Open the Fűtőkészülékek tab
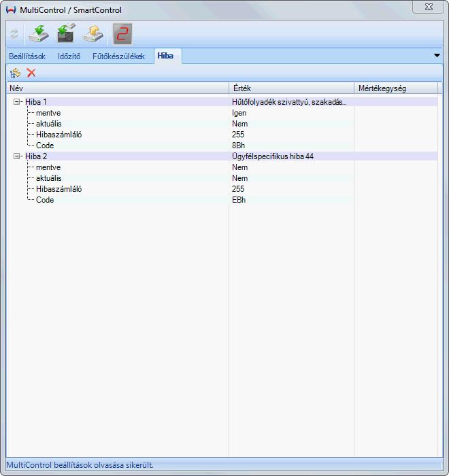Image resolution: width=449 pixels, height=476 pixels. [118, 56]
